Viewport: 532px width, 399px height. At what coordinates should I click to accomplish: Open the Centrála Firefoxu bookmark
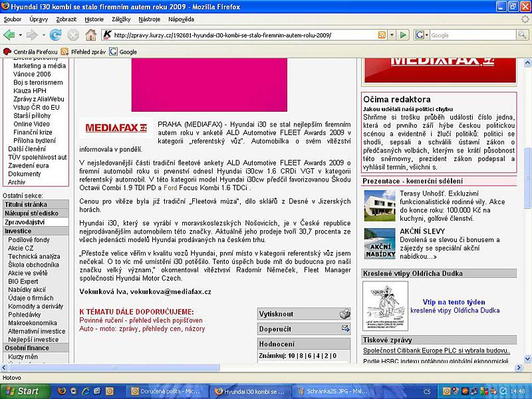point(31,52)
